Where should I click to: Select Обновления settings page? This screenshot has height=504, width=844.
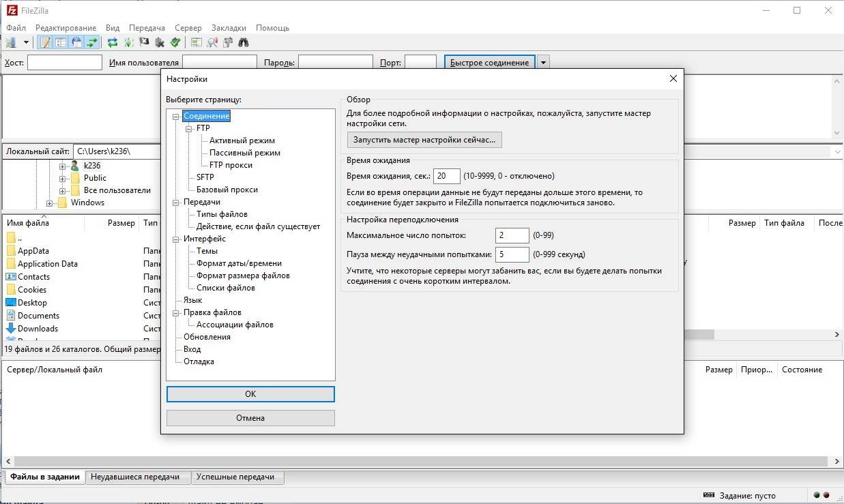tap(207, 337)
